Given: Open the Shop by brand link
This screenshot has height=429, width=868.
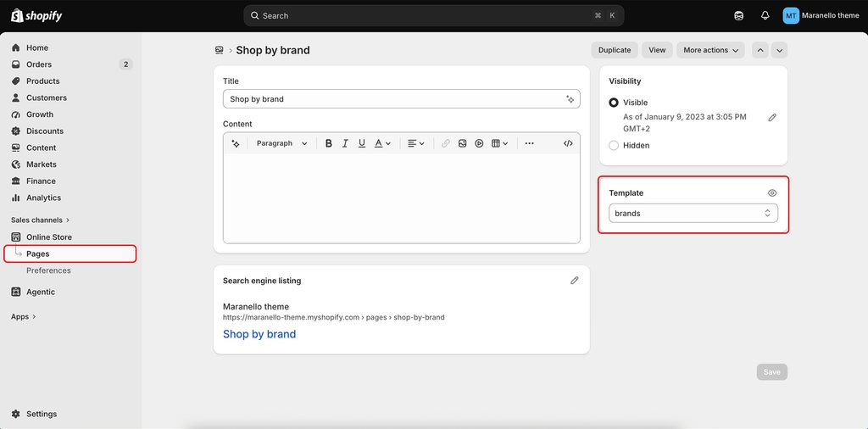Looking at the screenshot, I should pyautogui.click(x=259, y=334).
